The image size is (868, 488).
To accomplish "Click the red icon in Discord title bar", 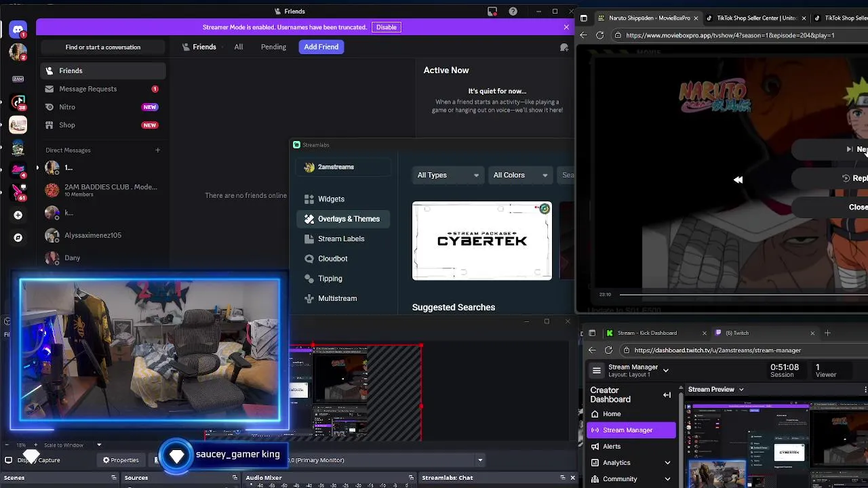I will click(x=492, y=12).
